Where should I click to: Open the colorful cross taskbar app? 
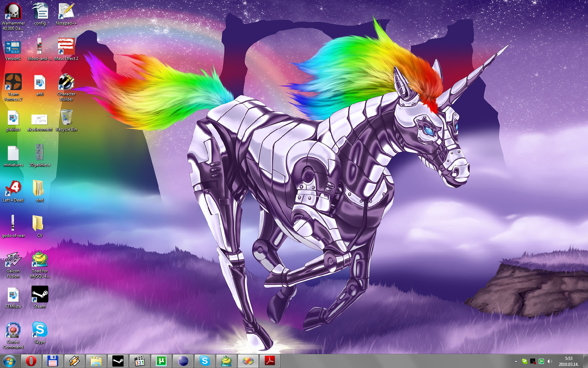pyautogui.click(x=248, y=361)
